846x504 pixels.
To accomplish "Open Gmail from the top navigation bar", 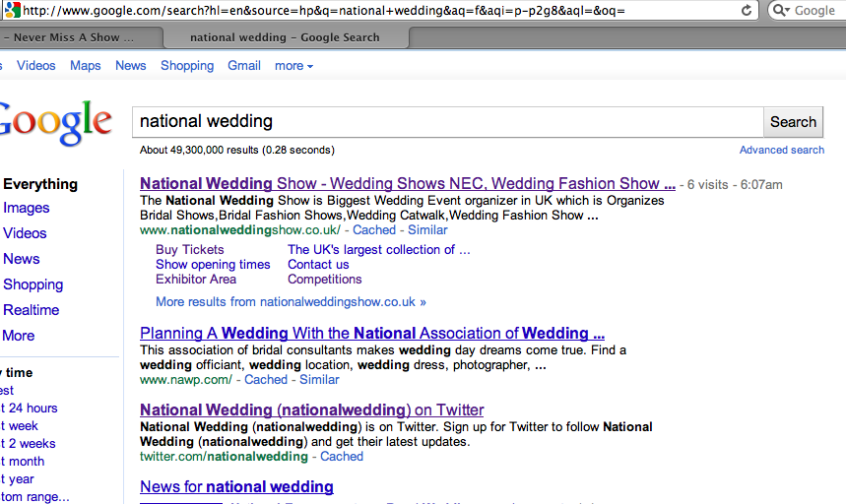I will [x=244, y=66].
